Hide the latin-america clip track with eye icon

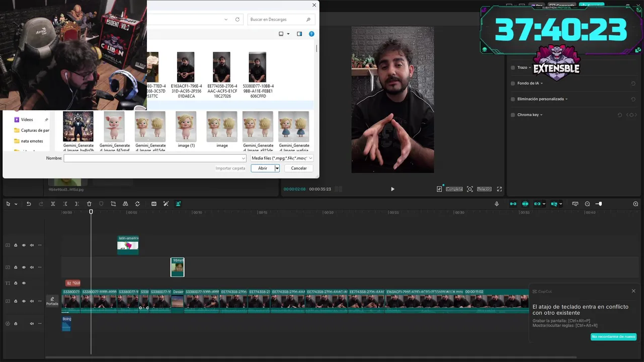coord(24,245)
